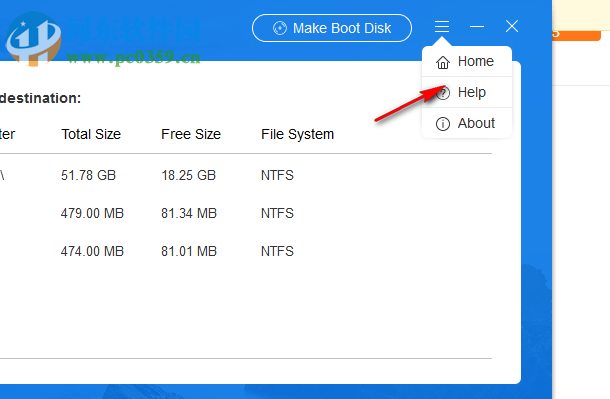Click the Make Boot Disk button
Image resolution: width=610 pixels, height=399 pixels.
332,28
